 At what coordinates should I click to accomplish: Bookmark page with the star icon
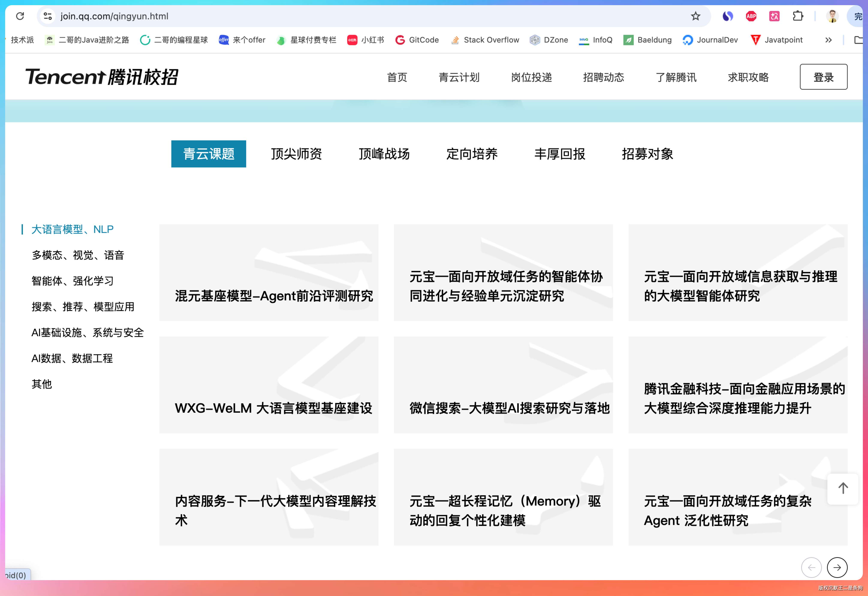pyautogui.click(x=695, y=16)
